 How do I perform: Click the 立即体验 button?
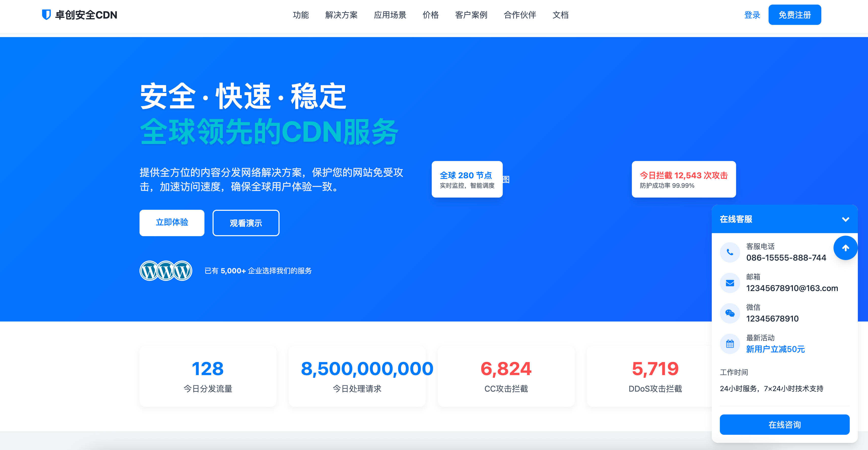tap(172, 223)
